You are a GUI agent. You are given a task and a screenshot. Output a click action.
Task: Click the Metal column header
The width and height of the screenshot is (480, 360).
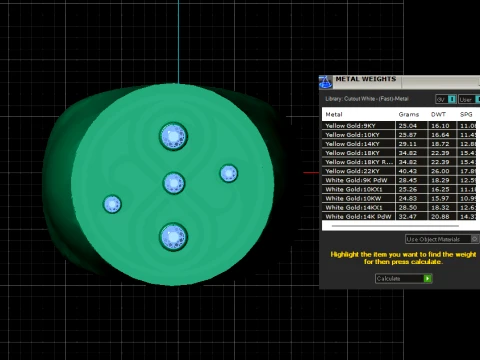(x=334, y=114)
